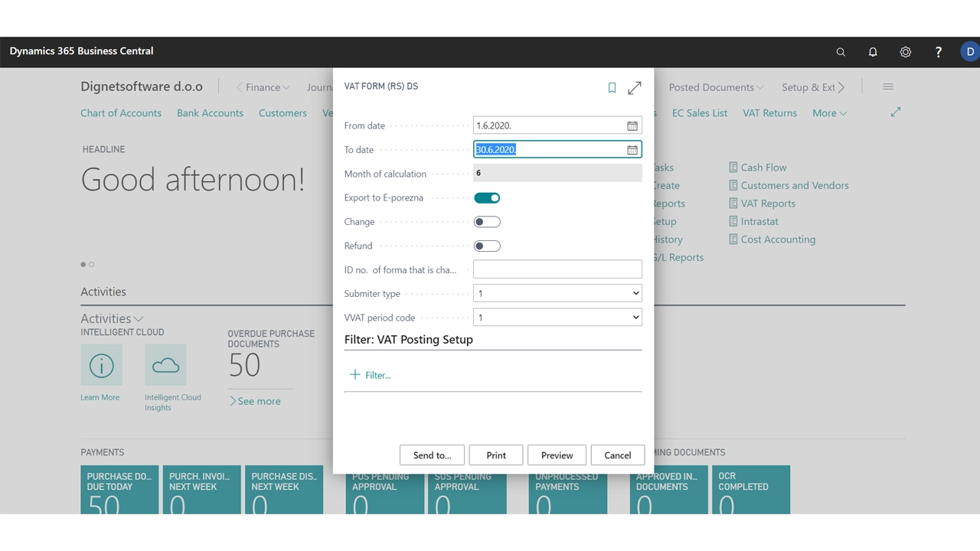The height and width of the screenshot is (551, 980).
Task: Go to previous navigation with left chevron
Action: point(239,87)
